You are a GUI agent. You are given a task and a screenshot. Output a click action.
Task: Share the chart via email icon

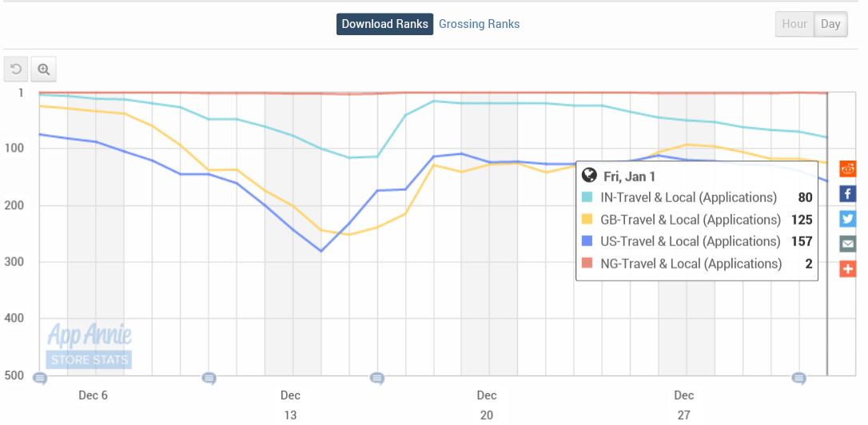tap(848, 244)
